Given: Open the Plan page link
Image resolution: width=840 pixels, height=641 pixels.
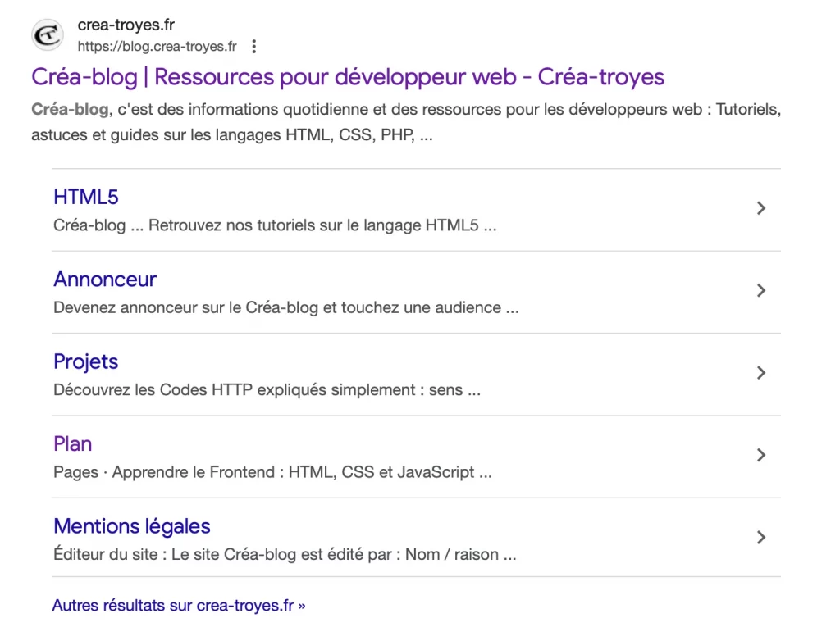Looking at the screenshot, I should click(72, 443).
